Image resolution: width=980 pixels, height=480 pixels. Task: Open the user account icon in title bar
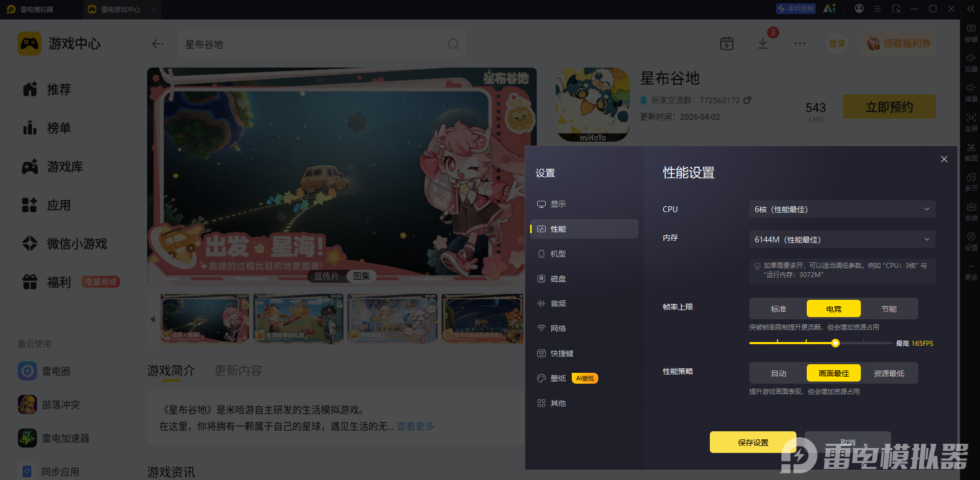(x=859, y=9)
